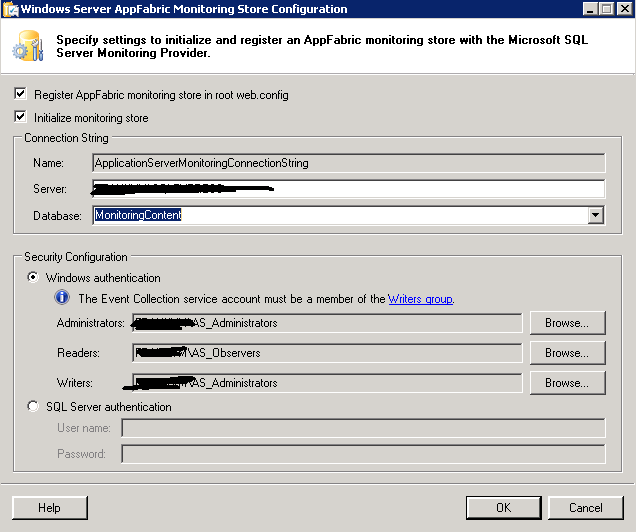Open the Writers group link

coord(420,299)
